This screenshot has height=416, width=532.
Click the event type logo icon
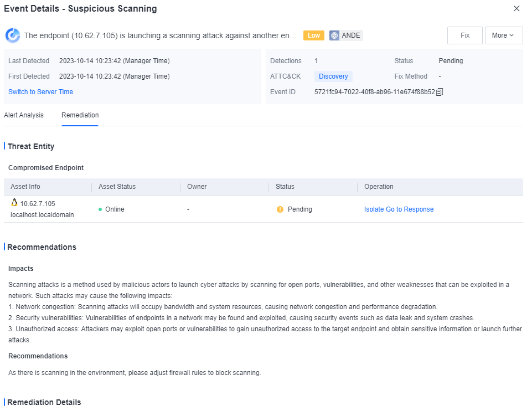12,35
